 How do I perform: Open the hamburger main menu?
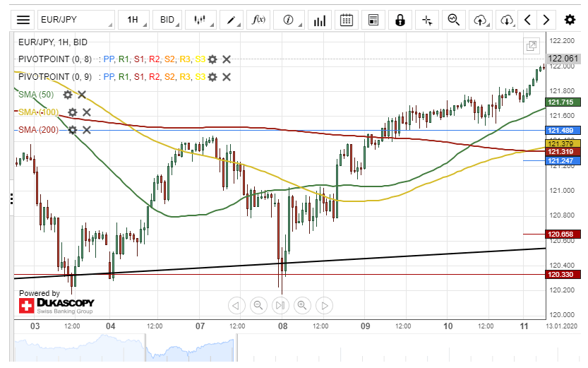pyautogui.click(x=23, y=20)
